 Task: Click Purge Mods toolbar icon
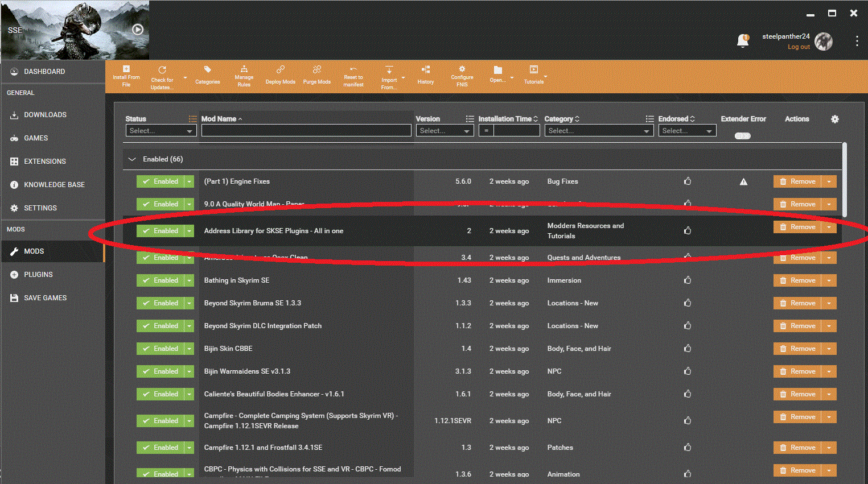coord(317,75)
